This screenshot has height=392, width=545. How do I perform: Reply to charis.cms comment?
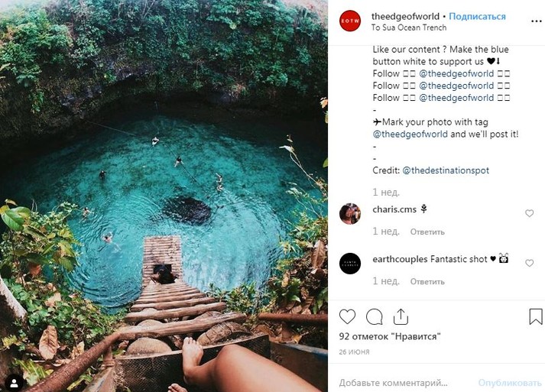pos(427,232)
